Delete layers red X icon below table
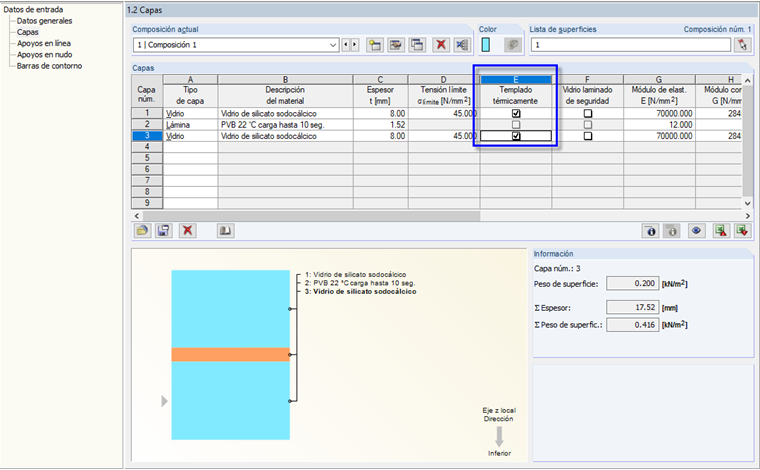Screen dimensions: 760x470 click(187, 231)
